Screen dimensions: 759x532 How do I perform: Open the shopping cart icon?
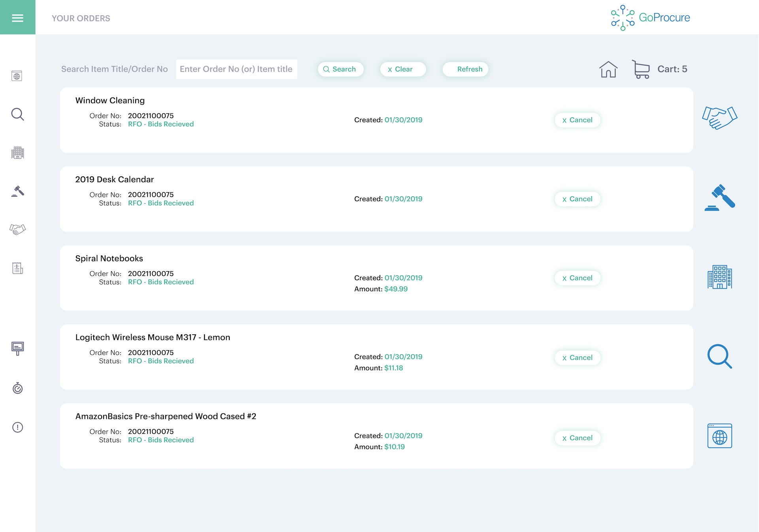pyautogui.click(x=641, y=70)
